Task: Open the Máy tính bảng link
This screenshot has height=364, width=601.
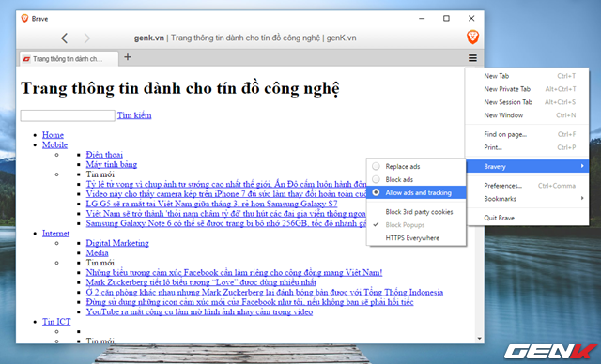Action: 112,164
